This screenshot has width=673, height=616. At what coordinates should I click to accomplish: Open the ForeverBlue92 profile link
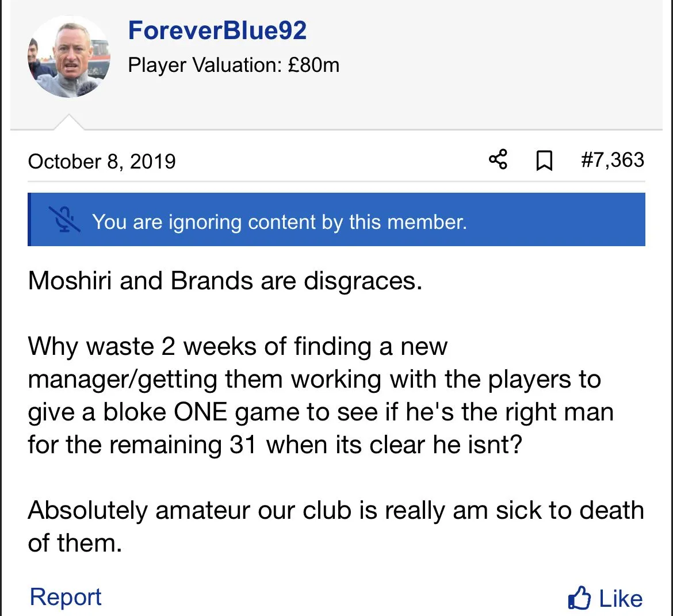(x=217, y=30)
